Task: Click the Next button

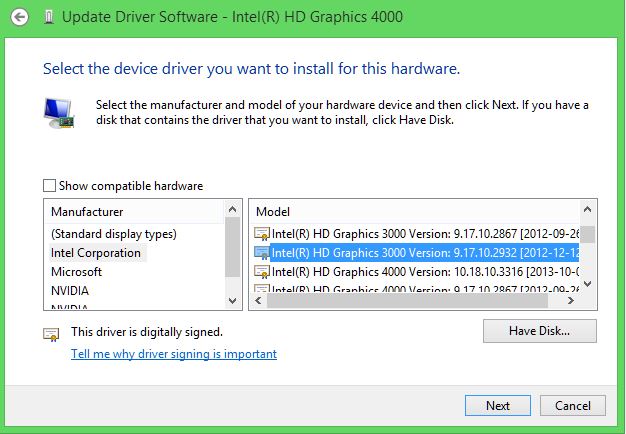Action: [498, 406]
